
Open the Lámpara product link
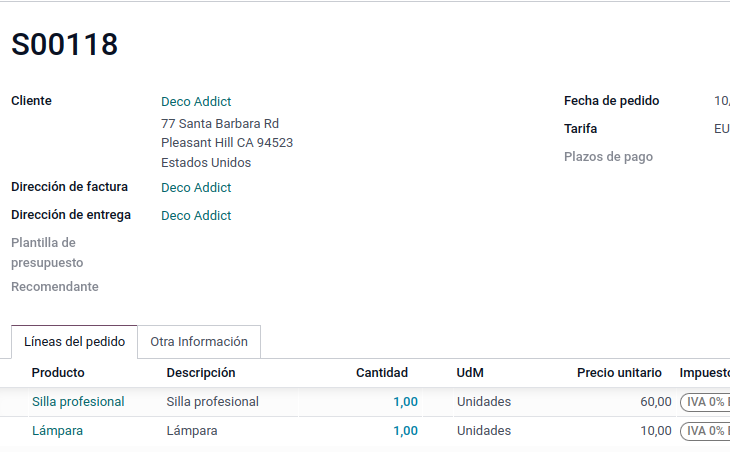pyautogui.click(x=57, y=430)
